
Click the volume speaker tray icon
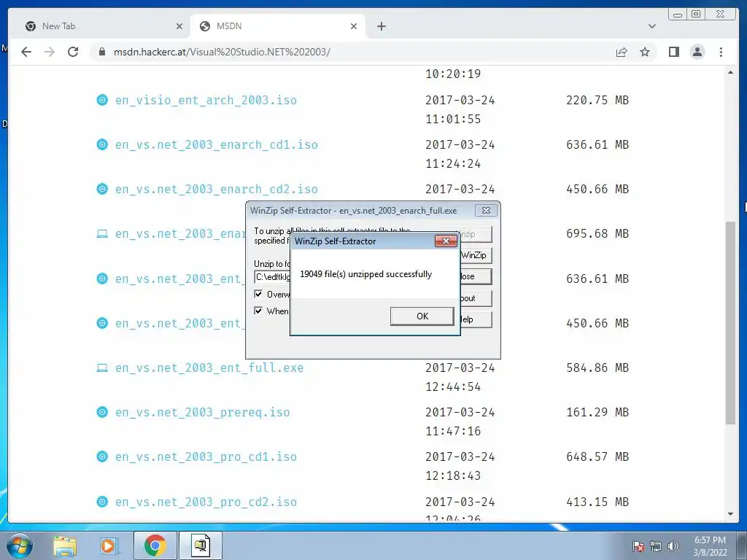[673, 546]
